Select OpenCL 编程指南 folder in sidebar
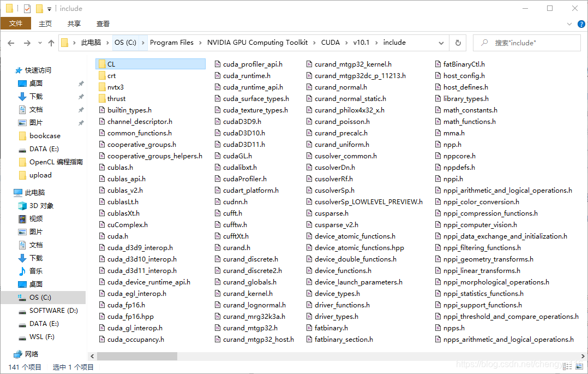Screen dimensions: 588x374 click(x=56, y=162)
